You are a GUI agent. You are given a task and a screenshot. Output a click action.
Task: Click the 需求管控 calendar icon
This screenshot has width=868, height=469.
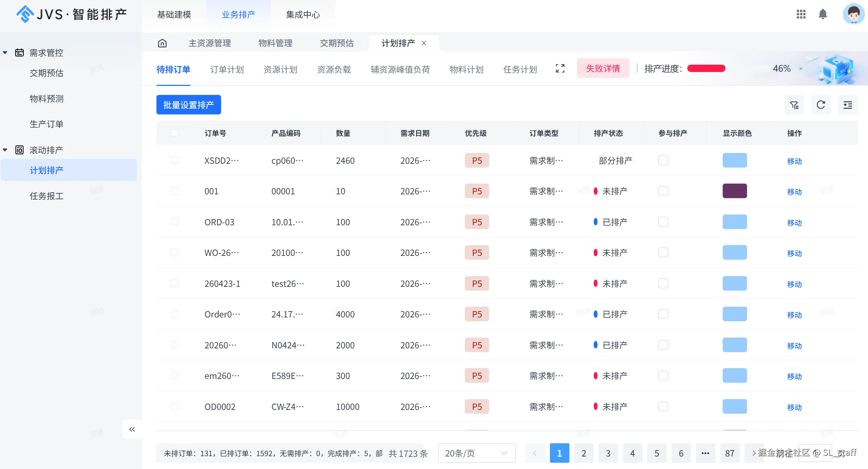pos(19,52)
